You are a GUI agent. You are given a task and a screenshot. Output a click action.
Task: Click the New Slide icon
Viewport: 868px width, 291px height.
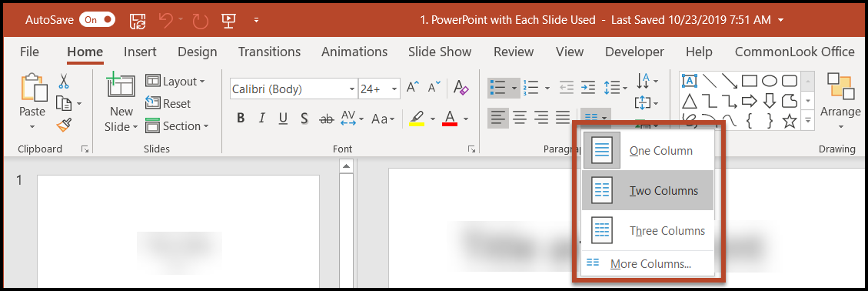tap(121, 86)
